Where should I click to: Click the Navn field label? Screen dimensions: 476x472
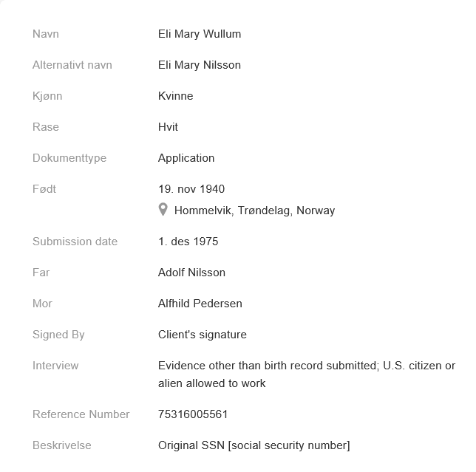[x=46, y=34]
